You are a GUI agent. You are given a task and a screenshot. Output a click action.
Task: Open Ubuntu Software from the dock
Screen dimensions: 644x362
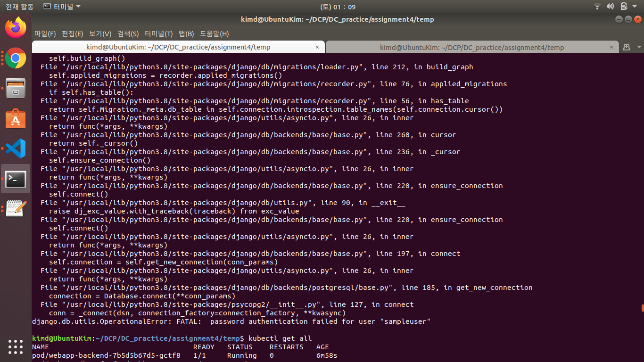[16, 118]
